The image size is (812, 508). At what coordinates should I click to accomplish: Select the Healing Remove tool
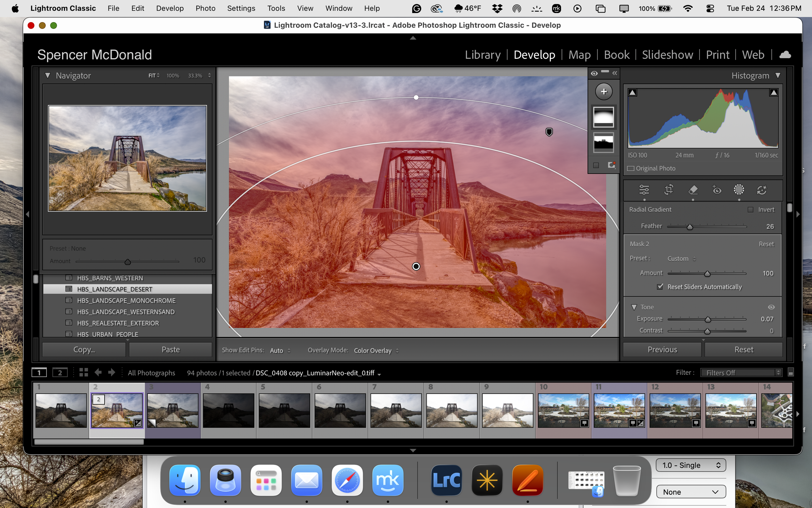coord(693,190)
